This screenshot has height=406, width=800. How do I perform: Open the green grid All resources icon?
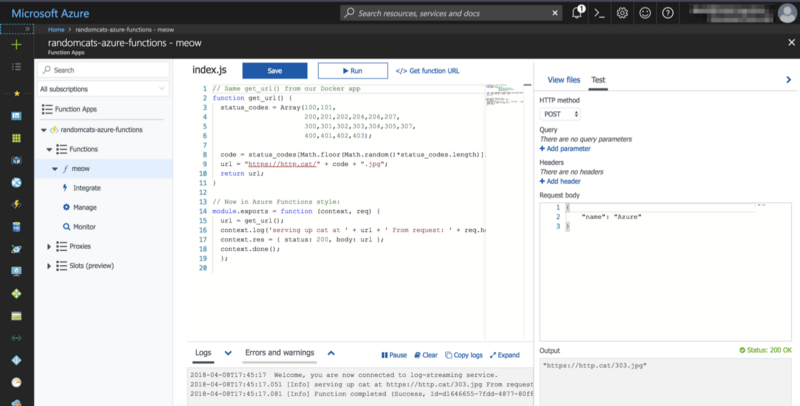(x=16, y=138)
